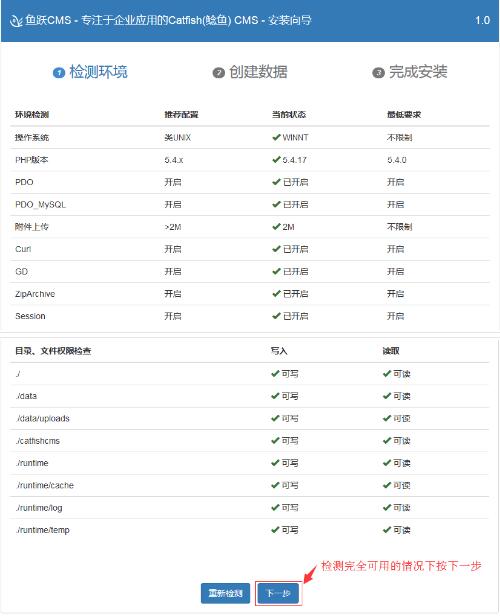Select the 检测环境 step tab
The width and height of the screenshot is (500, 616).
pos(90,72)
